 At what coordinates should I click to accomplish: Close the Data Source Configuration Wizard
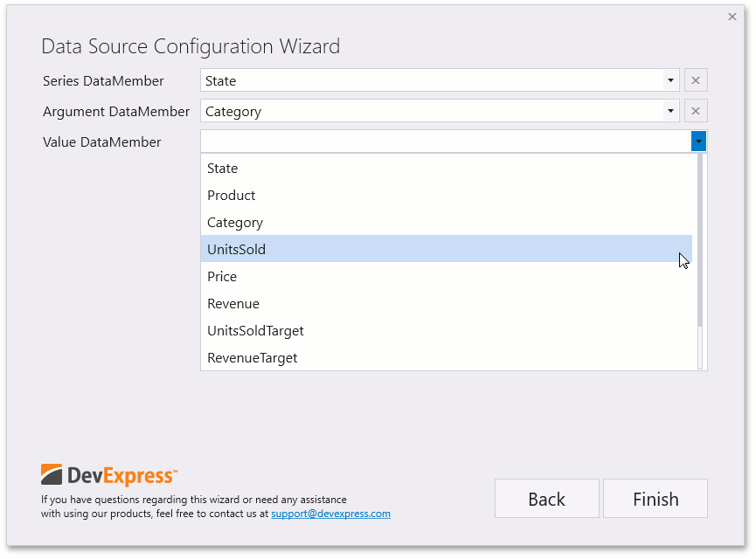732,17
